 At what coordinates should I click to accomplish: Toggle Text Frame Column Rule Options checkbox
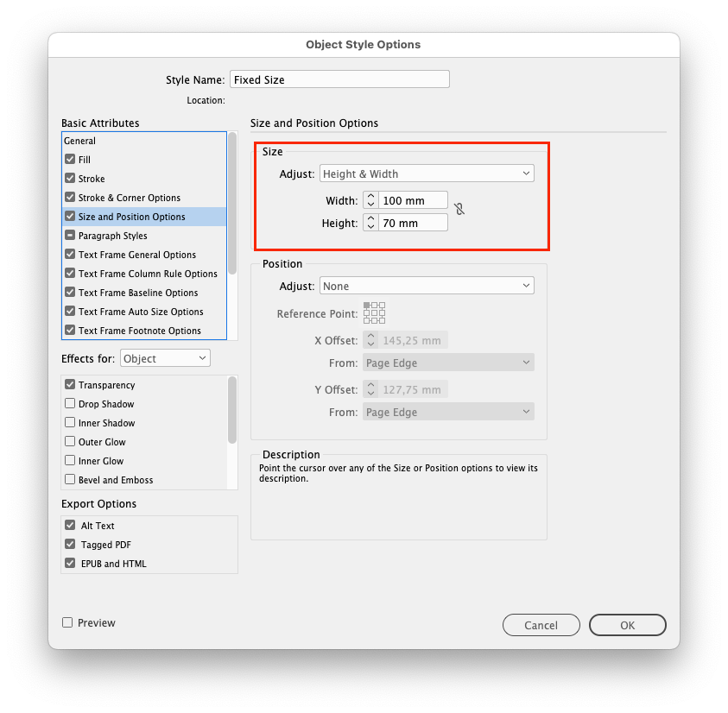pos(70,274)
